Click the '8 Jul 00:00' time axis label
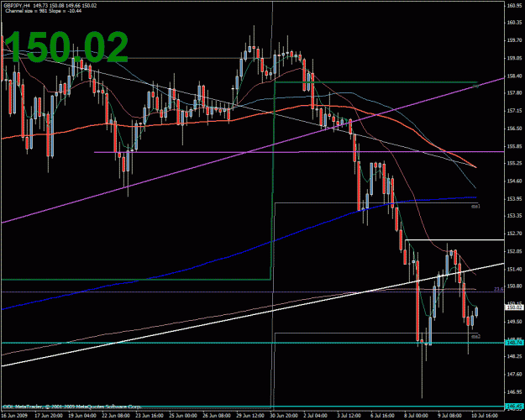 click(416, 416)
